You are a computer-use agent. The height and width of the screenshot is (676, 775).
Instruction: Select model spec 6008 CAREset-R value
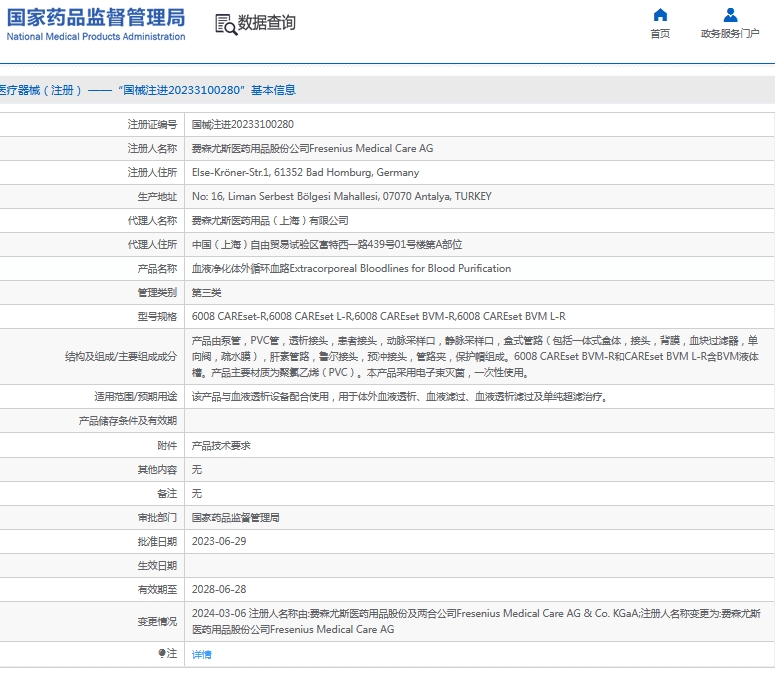click(379, 316)
